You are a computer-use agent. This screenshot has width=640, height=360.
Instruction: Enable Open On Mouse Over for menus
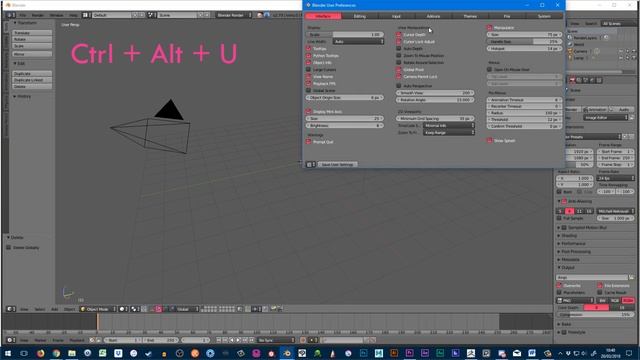click(489, 69)
